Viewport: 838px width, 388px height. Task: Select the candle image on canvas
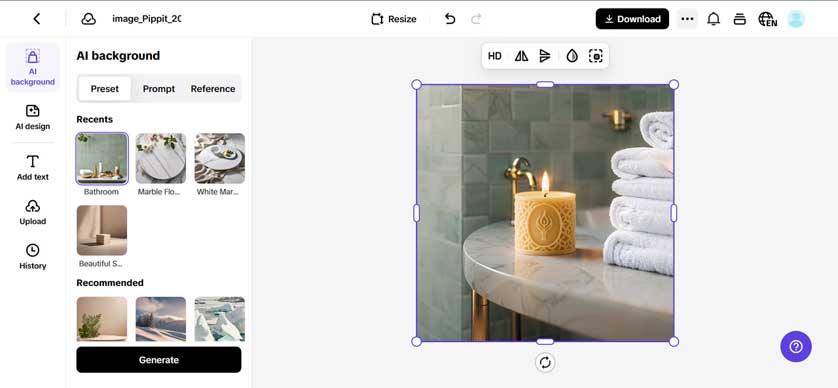[x=545, y=213]
